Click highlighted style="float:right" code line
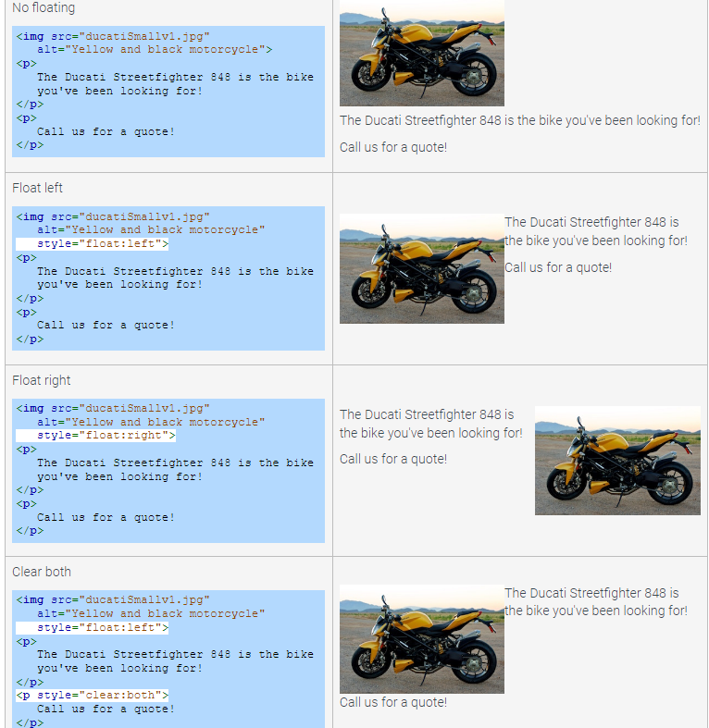 point(106,436)
